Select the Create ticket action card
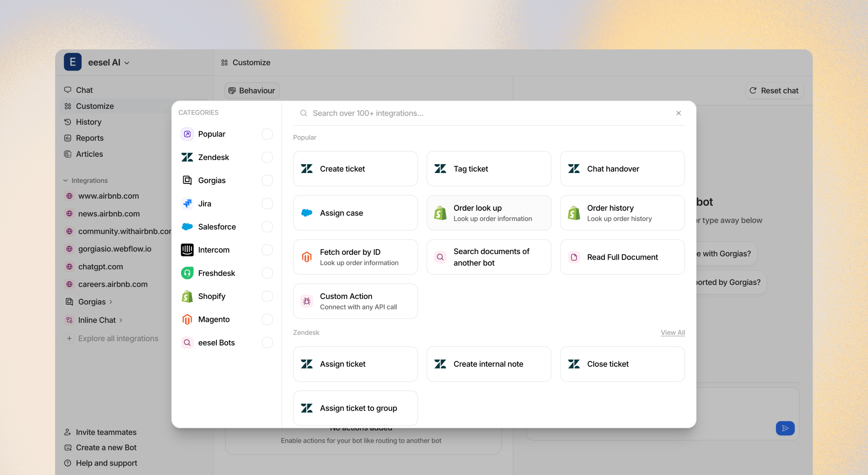 click(x=355, y=169)
